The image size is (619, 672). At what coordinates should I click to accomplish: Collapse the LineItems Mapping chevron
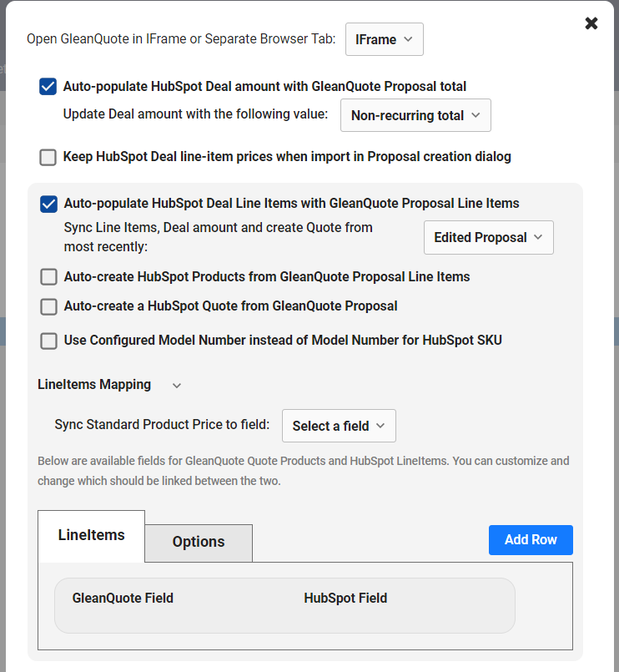tap(177, 386)
